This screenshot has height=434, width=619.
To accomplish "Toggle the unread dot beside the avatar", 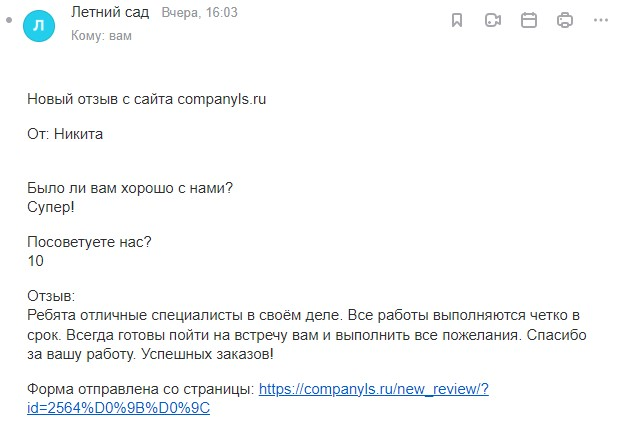I will (9, 22).
